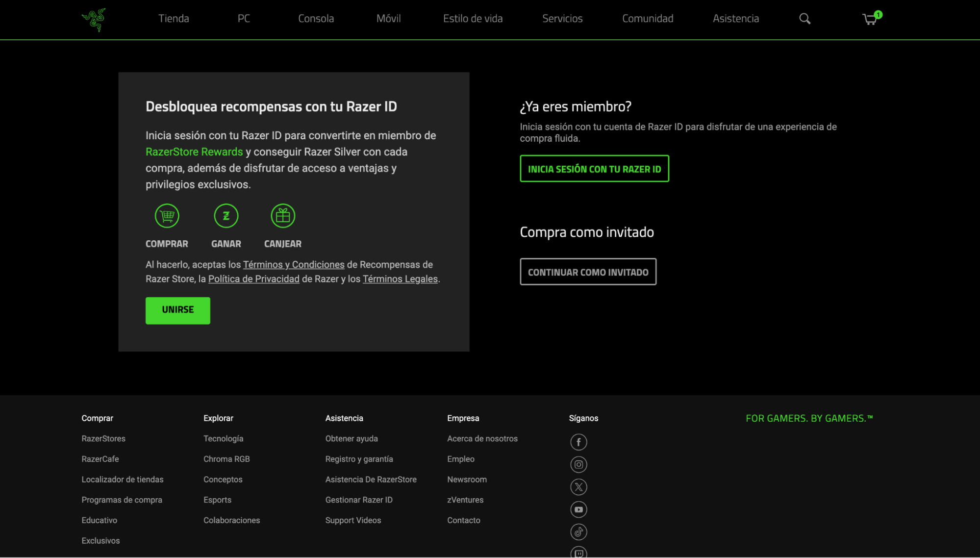Open the search magnifier icon
The image size is (980, 558).
[x=804, y=19]
